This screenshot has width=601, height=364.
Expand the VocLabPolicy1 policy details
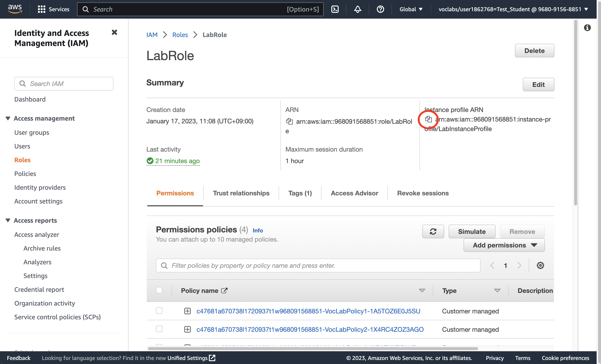pos(187,311)
